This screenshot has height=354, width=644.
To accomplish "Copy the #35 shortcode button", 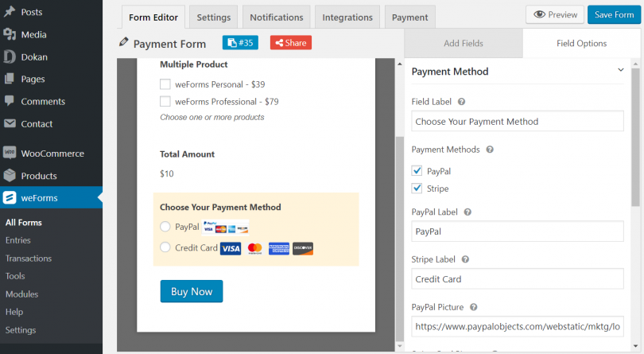I will [x=240, y=43].
